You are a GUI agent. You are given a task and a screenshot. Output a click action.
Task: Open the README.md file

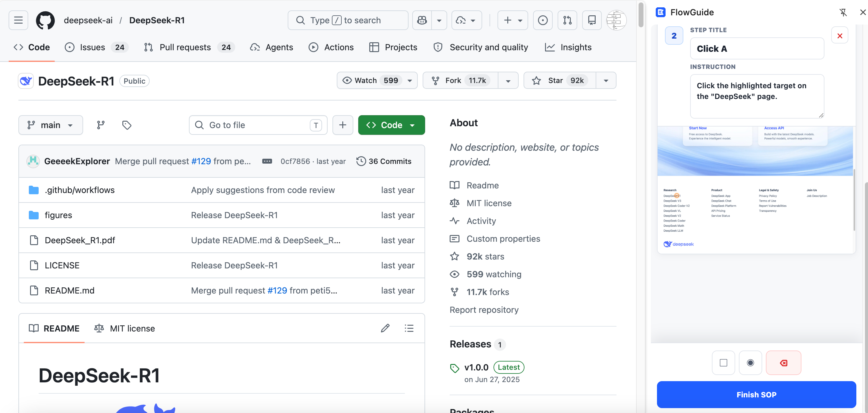point(69,290)
